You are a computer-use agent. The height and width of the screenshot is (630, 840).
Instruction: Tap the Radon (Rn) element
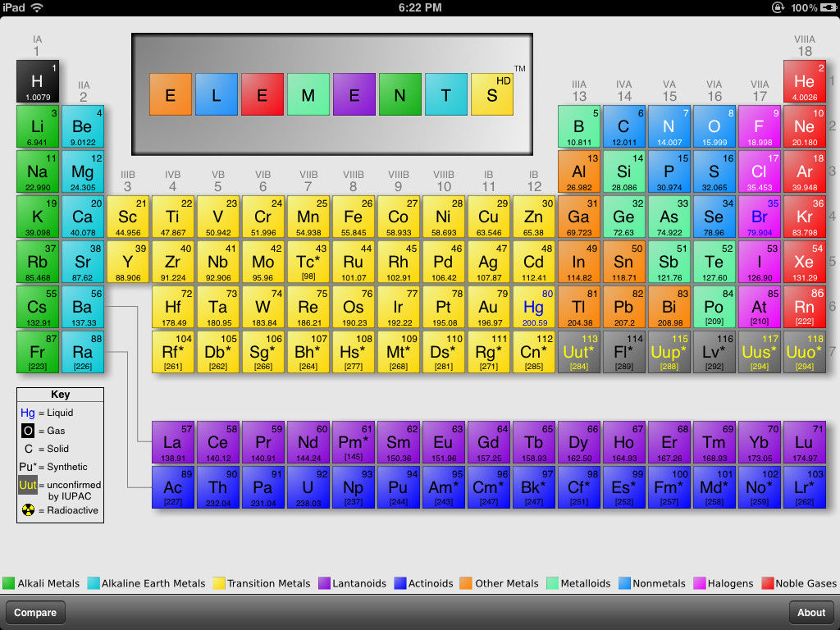pos(805,307)
